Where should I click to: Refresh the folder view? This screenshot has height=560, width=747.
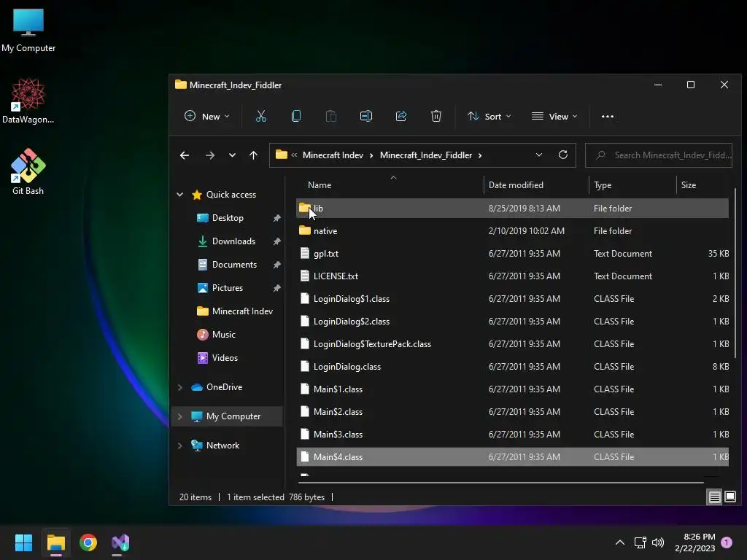point(563,155)
